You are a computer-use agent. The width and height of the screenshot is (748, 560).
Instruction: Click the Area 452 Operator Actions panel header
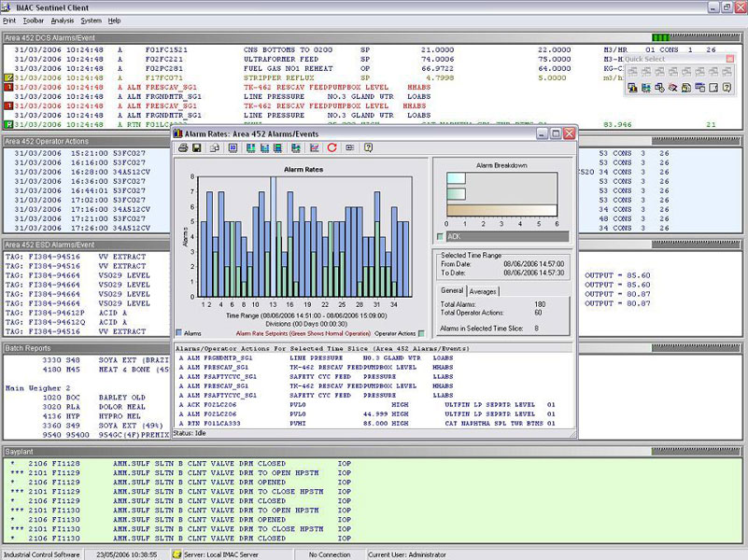[47, 141]
